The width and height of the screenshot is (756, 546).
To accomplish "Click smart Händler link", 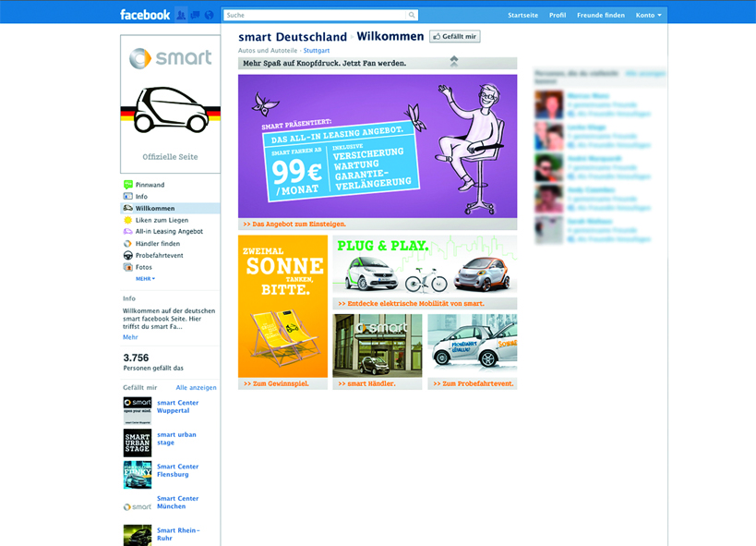I will point(366,383).
